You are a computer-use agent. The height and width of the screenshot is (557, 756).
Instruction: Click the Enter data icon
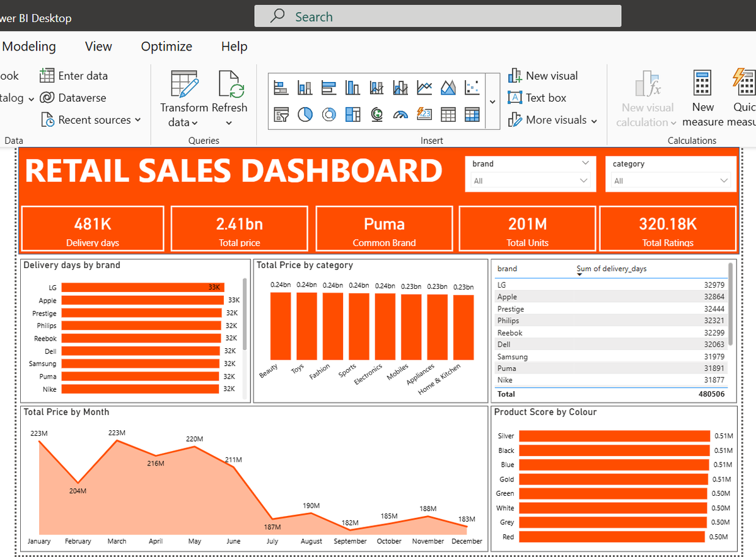tap(47, 76)
